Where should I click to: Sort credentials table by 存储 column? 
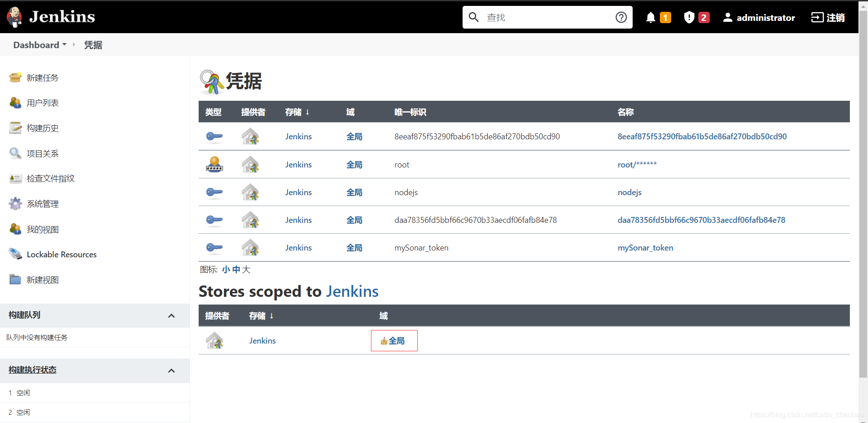(297, 112)
